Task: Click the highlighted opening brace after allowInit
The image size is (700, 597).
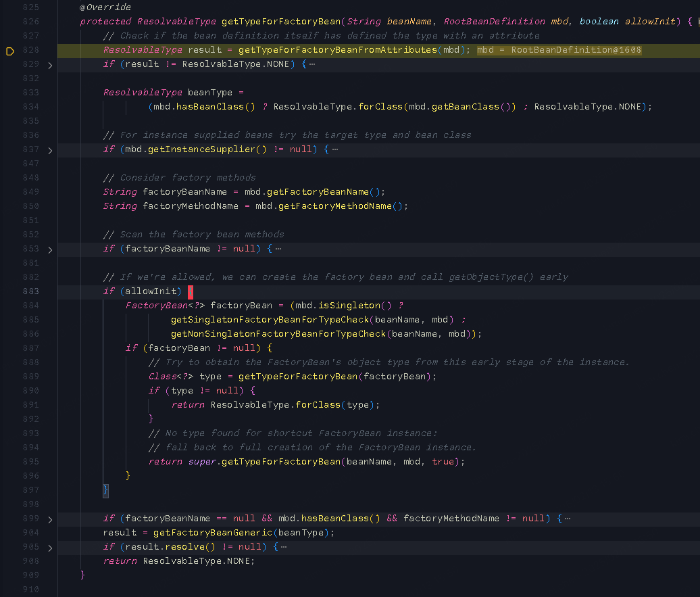Action: coord(191,292)
